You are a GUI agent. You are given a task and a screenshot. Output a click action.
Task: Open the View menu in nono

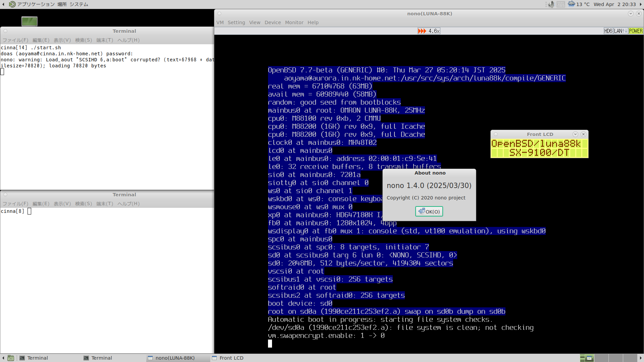pos(255,22)
